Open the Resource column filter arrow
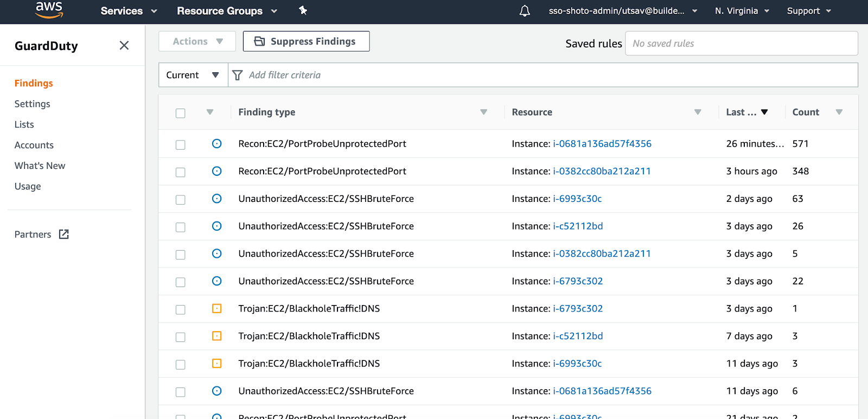This screenshot has width=868, height=419. [x=698, y=112]
